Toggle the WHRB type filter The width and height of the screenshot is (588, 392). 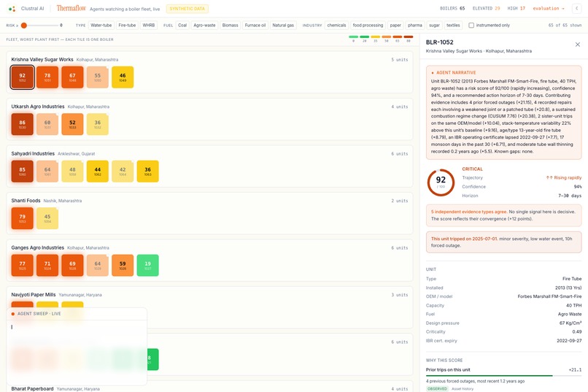pyautogui.click(x=149, y=26)
